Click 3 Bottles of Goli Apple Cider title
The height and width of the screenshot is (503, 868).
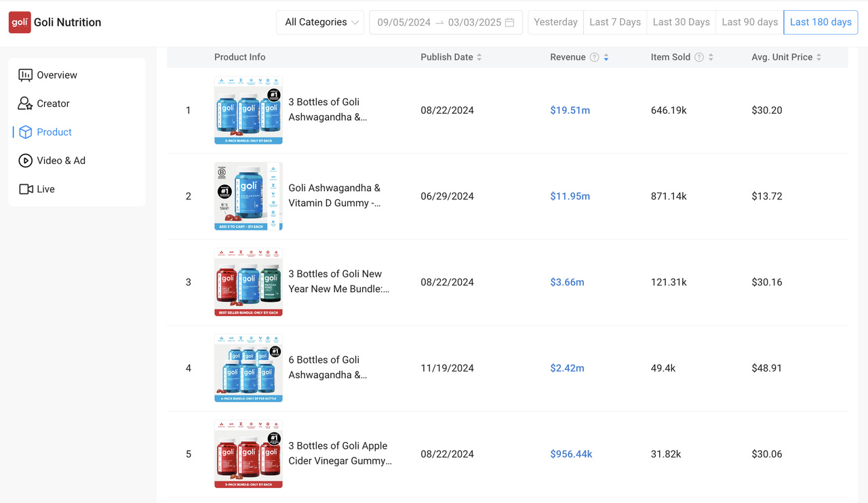click(x=340, y=454)
